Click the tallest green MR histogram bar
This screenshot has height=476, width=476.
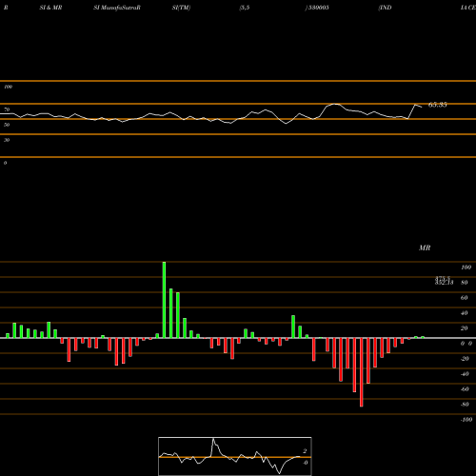[x=164, y=300]
